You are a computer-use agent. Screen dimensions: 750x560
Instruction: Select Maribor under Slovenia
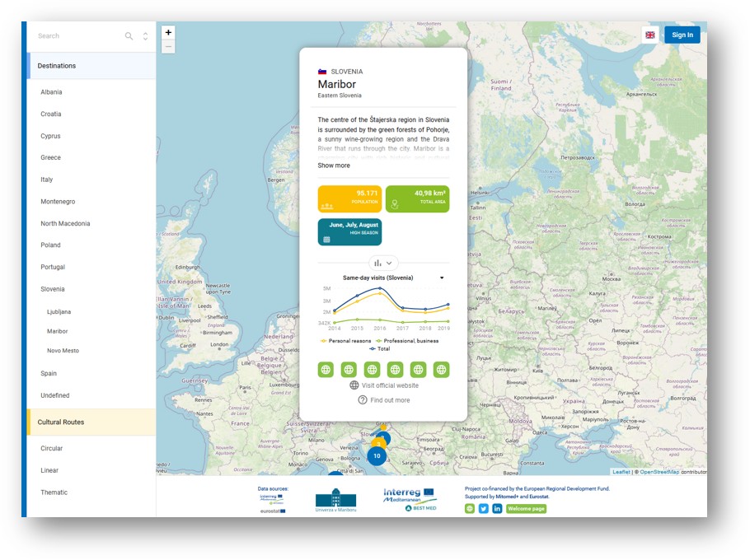(x=58, y=331)
